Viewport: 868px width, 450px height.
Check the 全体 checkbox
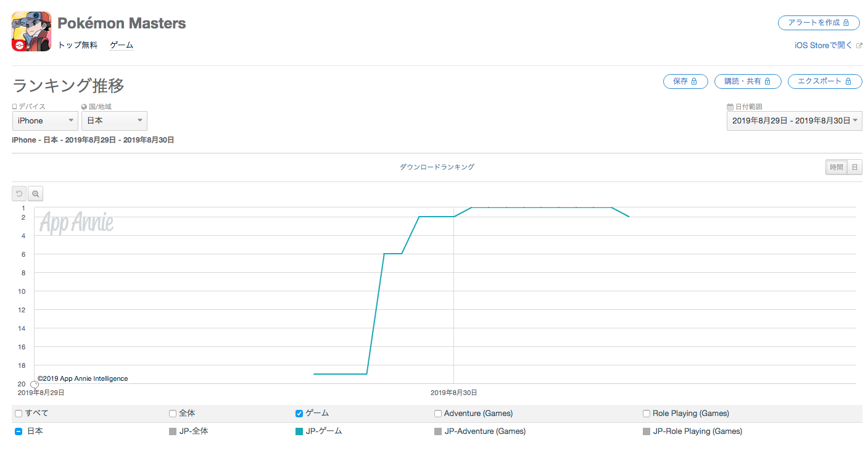coord(173,414)
